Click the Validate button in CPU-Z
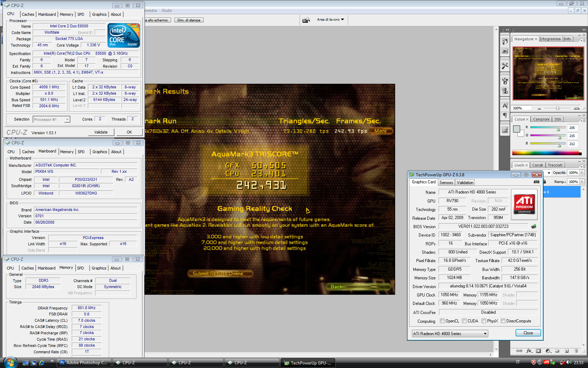Screen dimensions: 588x368 tap(101, 132)
